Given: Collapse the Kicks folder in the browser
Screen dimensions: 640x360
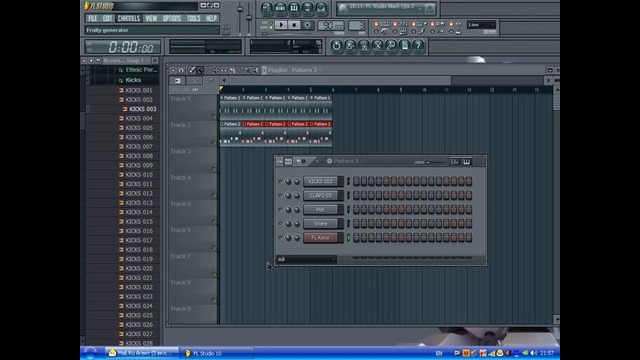Looking at the screenshot, I should point(133,80).
